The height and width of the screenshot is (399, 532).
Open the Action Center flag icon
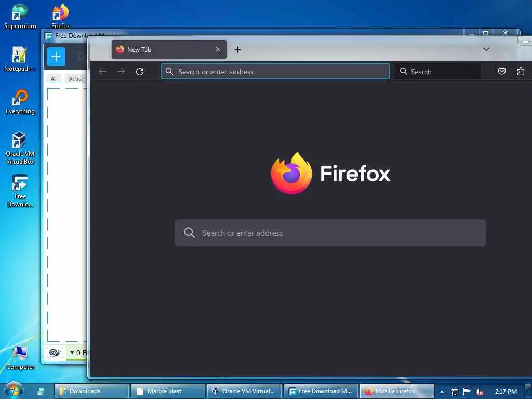[467, 392]
